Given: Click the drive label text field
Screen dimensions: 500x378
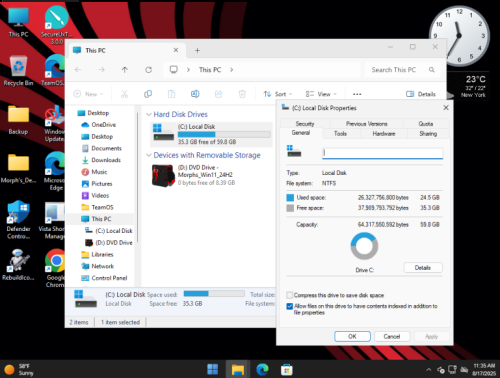Looking at the screenshot, I should 383,153.
